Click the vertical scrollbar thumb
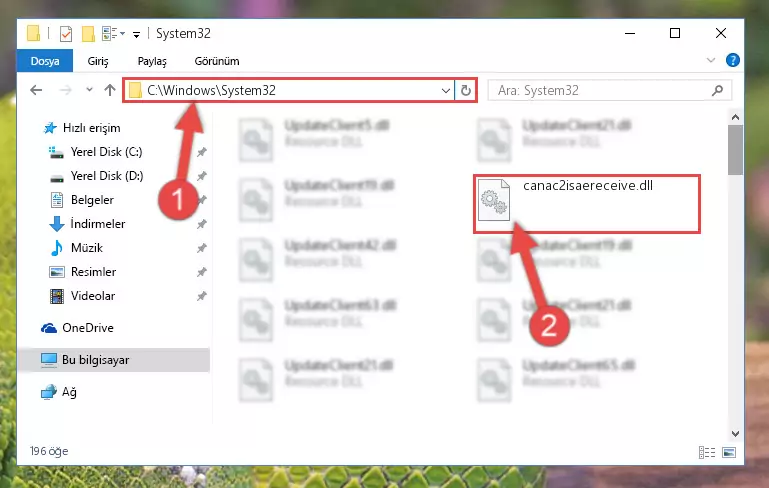Image resolution: width=769 pixels, height=488 pixels. (735, 150)
